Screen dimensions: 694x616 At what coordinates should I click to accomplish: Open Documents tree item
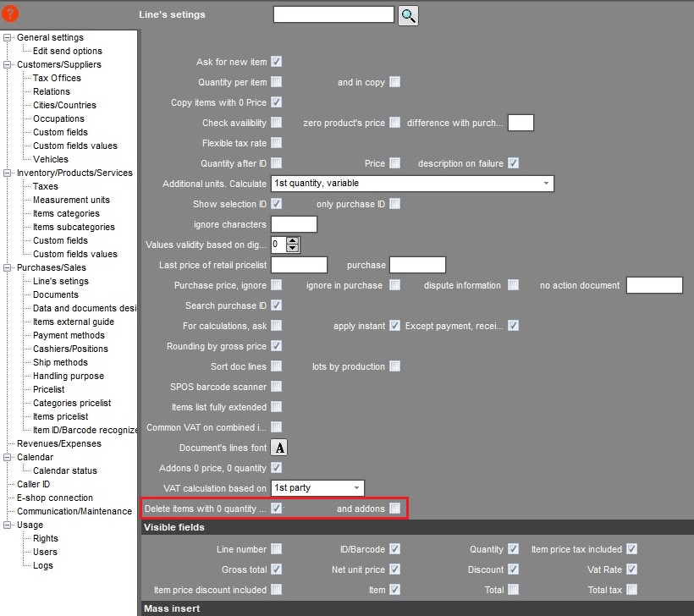pos(55,294)
